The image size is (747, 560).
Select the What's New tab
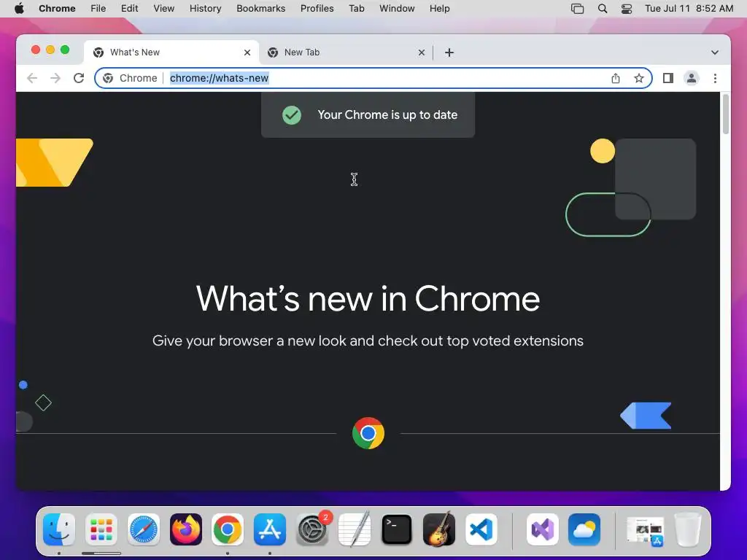(x=171, y=52)
